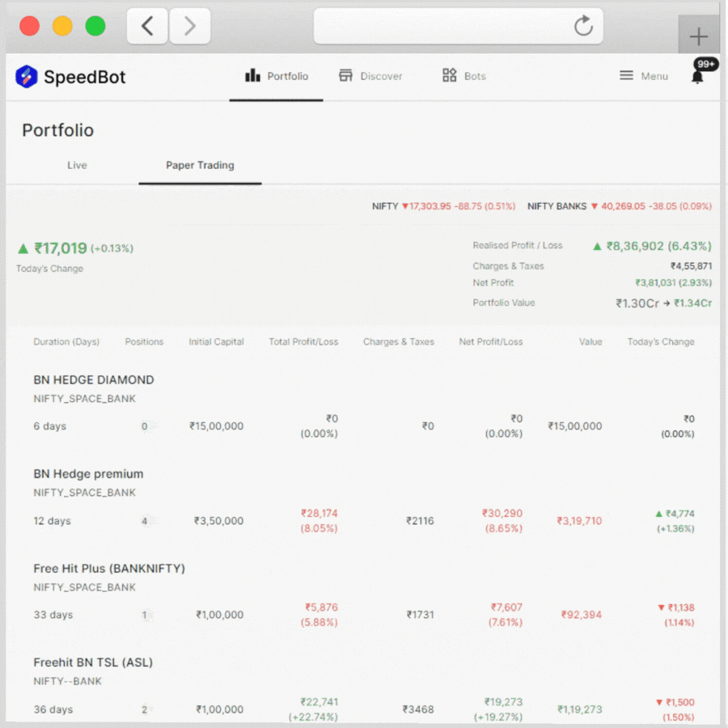The image size is (728, 728).
Task: Click the 36 days duration cell
Action: [x=53, y=709]
